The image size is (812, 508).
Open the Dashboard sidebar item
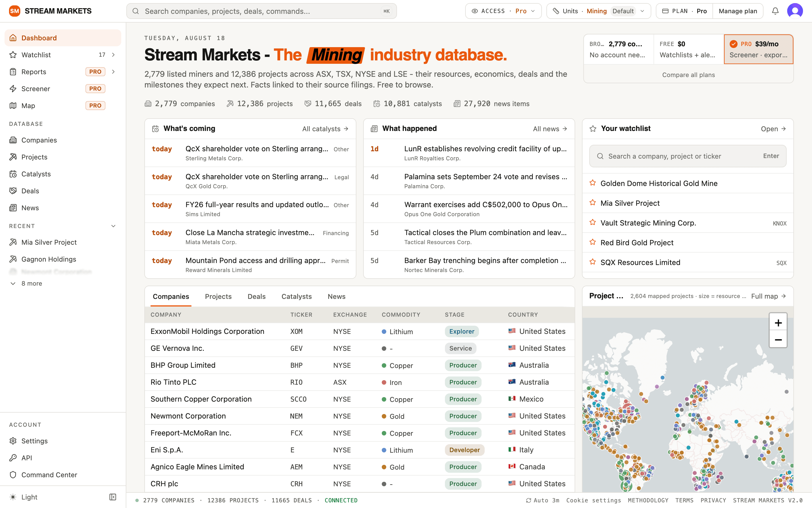pyautogui.click(x=63, y=38)
